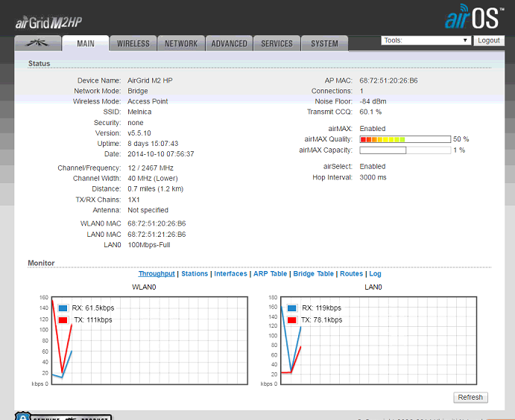Click the airMAX Quality bar
This screenshot has width=515, height=420.
pos(405,139)
